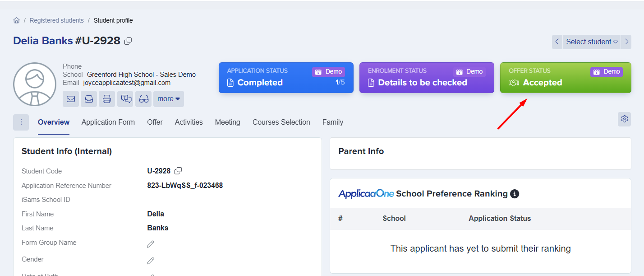Copy the Student Code U-2928 value
The image size is (644, 276).
(178, 171)
